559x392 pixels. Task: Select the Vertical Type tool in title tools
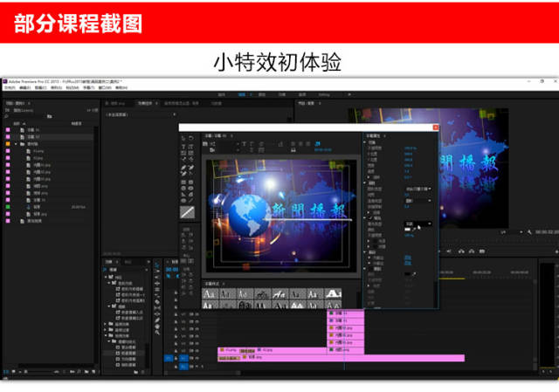(x=191, y=146)
